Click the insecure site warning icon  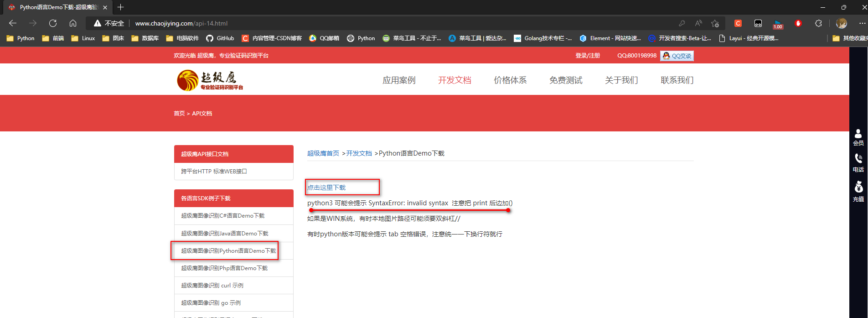click(97, 23)
